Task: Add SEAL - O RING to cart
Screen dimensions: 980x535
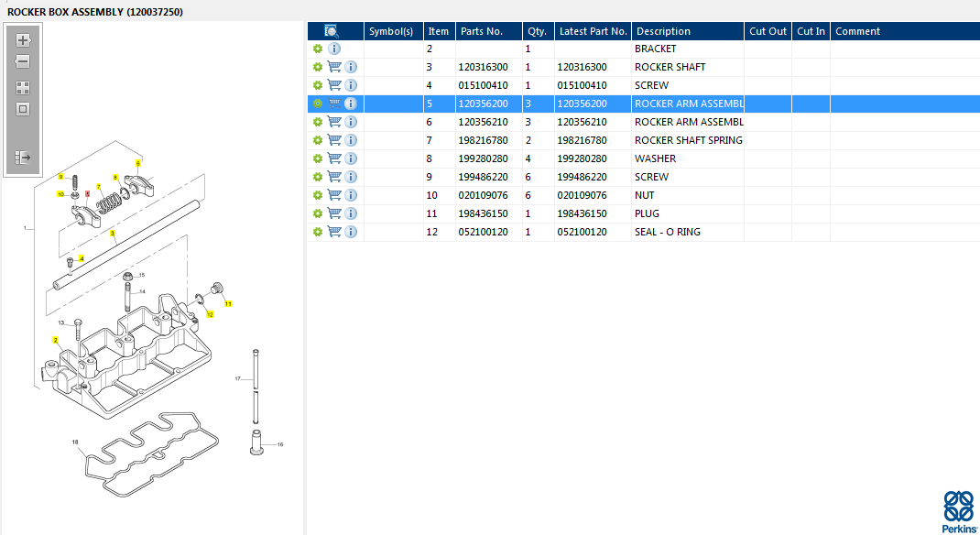Action: click(334, 232)
